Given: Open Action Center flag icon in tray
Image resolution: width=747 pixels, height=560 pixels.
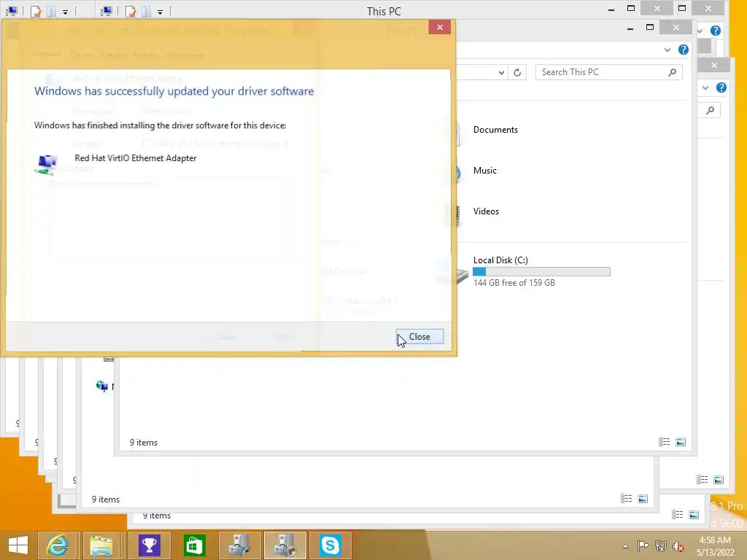Looking at the screenshot, I should (643, 545).
